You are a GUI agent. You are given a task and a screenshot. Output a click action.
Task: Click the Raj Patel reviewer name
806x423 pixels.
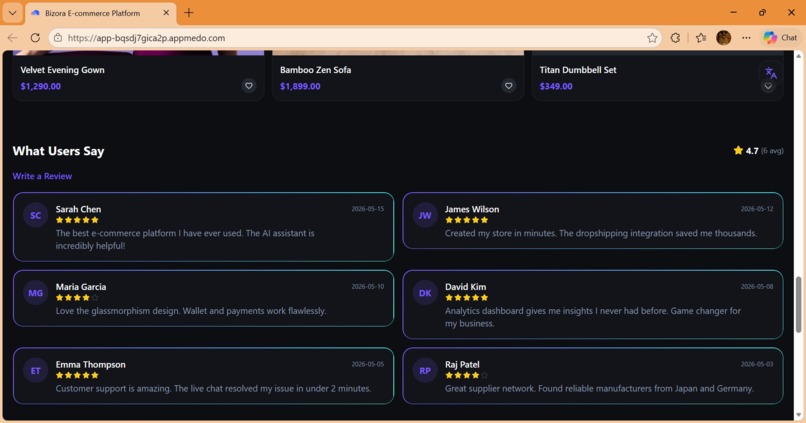(x=462, y=364)
